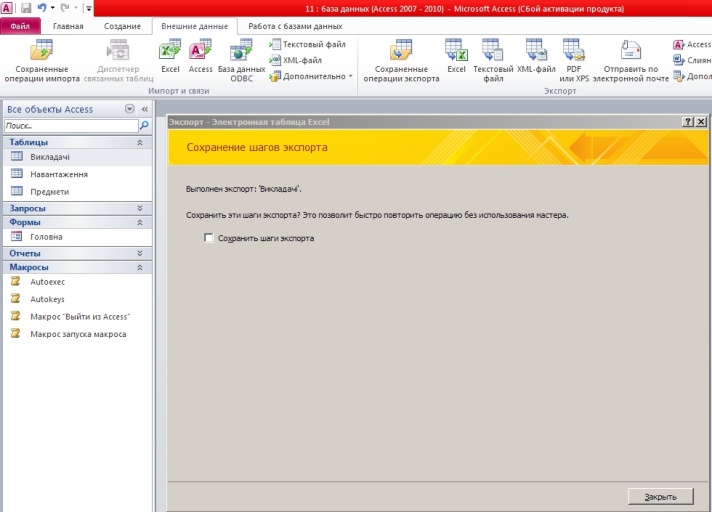
Task: Import from Excel spreadsheet
Action: tap(170, 56)
